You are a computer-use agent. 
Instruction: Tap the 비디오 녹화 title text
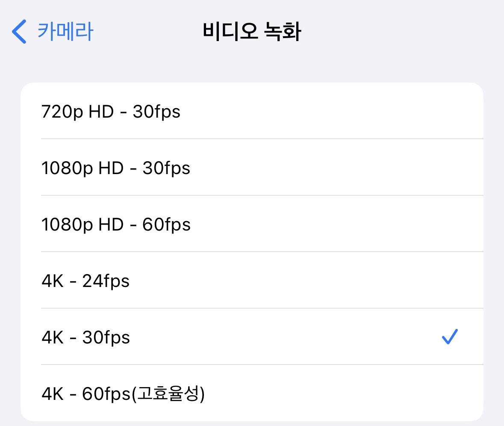[x=252, y=30]
